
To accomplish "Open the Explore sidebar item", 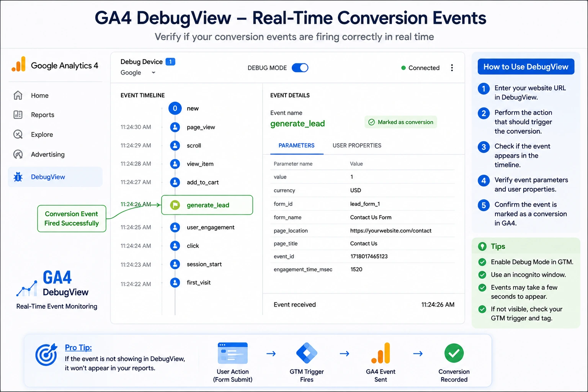I will coord(55,134).
